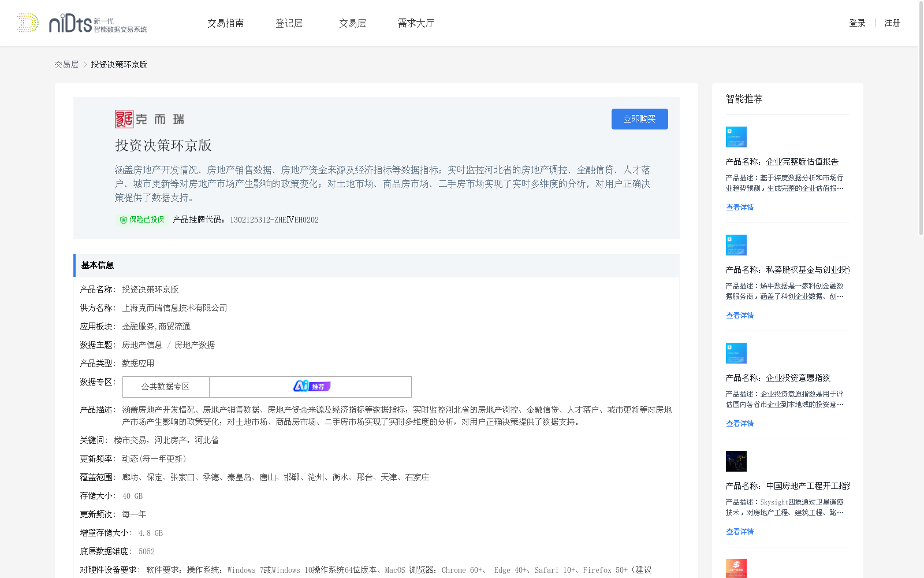Click the large 投资决策环京版 product title
924x578 pixels.
(163, 146)
